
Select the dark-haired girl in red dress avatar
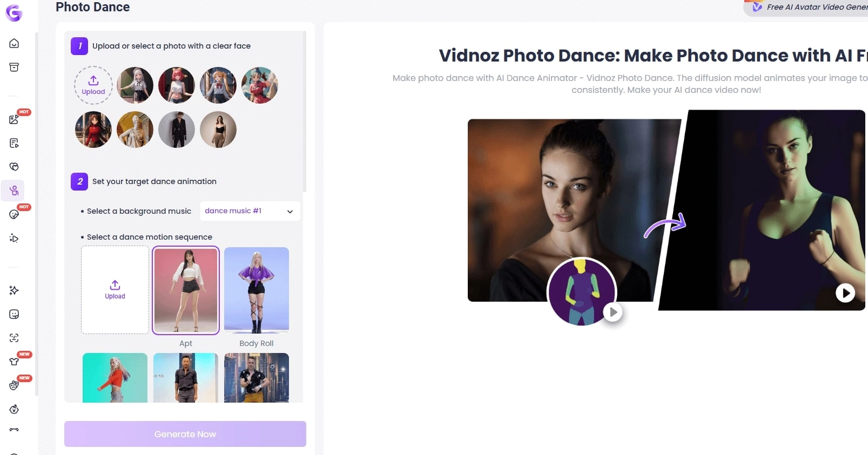(93, 130)
